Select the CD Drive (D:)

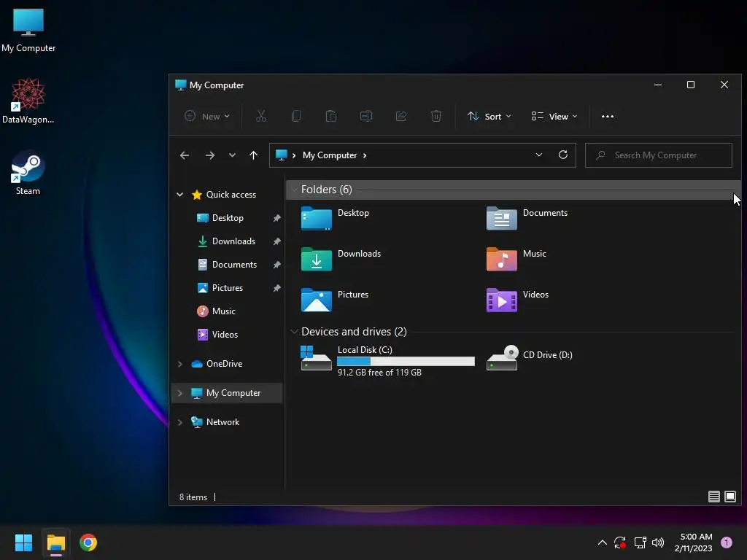(x=530, y=357)
